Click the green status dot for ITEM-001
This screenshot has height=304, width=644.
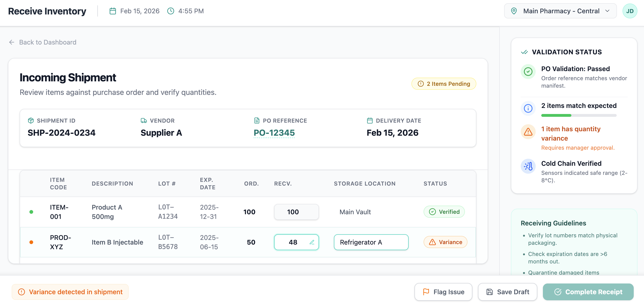click(32, 212)
